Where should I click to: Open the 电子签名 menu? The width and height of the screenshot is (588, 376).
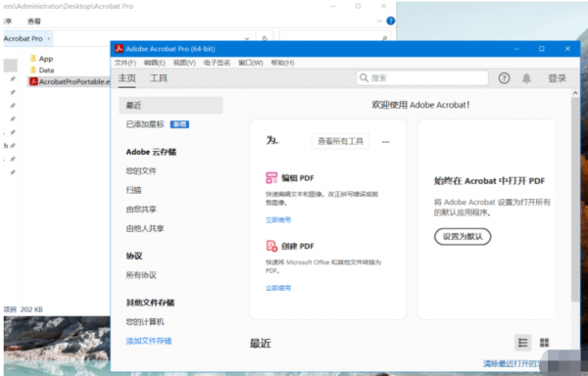pos(217,63)
